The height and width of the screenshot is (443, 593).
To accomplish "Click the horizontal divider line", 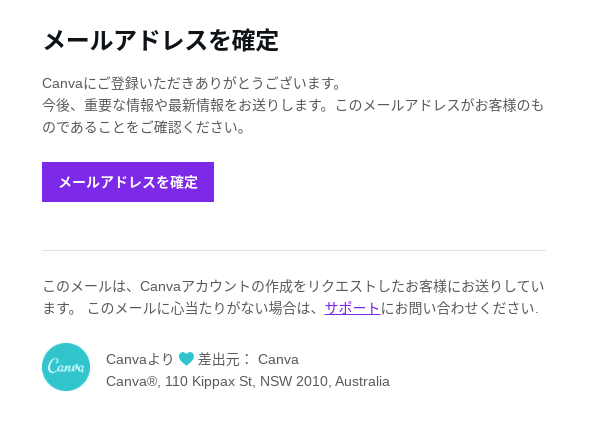I will (x=294, y=250).
